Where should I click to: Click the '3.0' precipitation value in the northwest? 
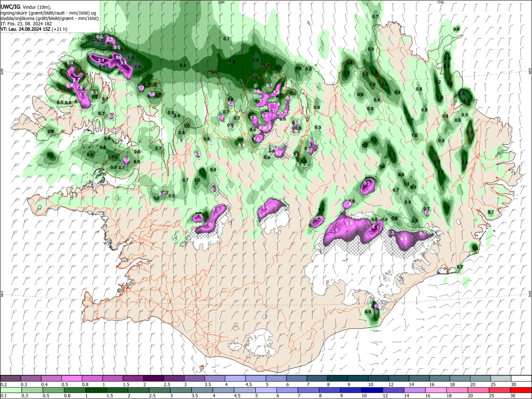(x=130, y=57)
